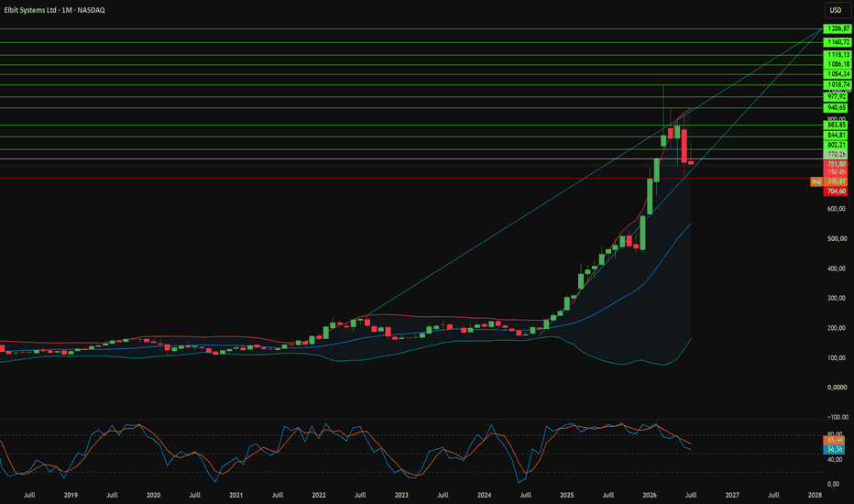Click the red 751,80 current price label
Image resolution: width=854 pixels, height=504 pixels.
(837, 164)
